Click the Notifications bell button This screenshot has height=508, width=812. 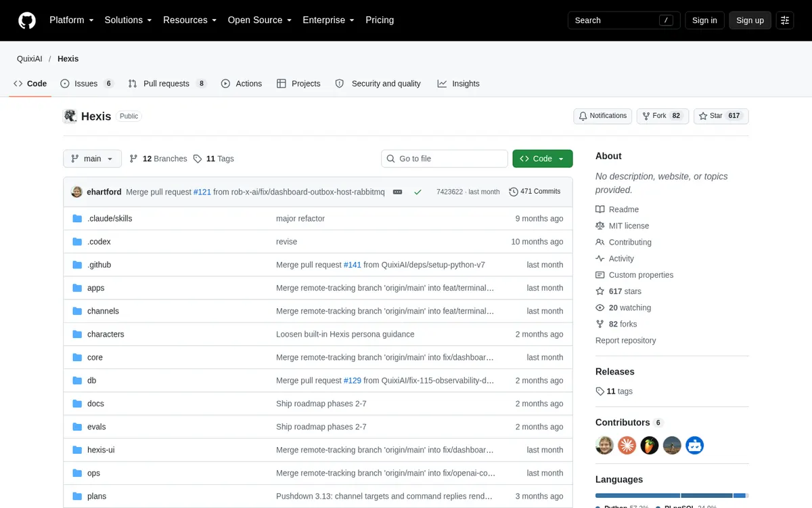tap(603, 116)
